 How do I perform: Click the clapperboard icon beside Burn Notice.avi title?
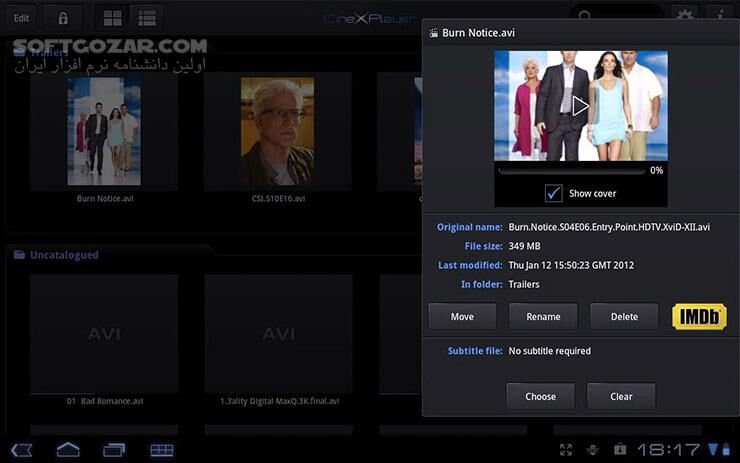coord(433,33)
